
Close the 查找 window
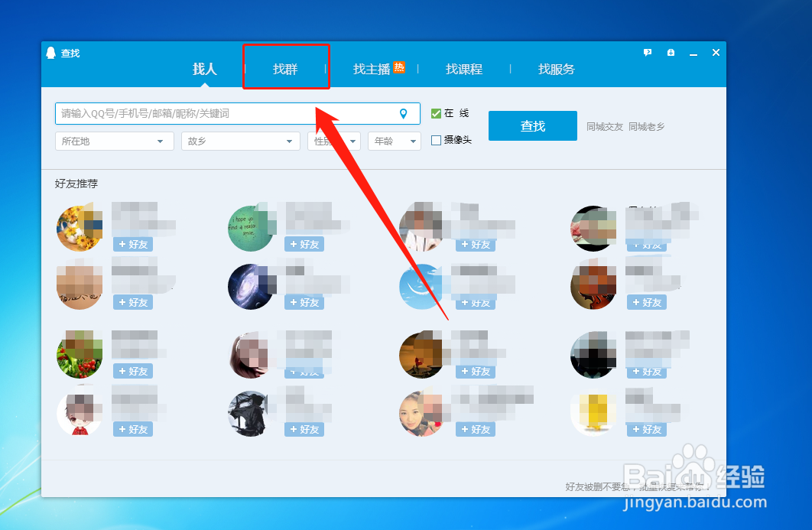tap(716, 52)
